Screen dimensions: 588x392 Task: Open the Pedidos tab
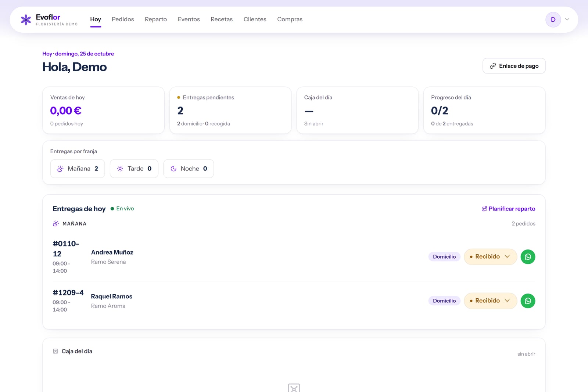[123, 19]
